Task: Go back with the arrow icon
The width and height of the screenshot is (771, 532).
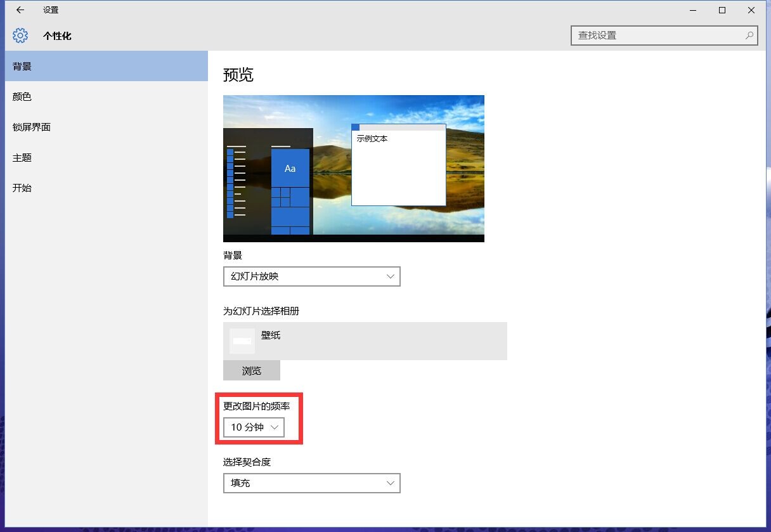Action: pyautogui.click(x=20, y=10)
